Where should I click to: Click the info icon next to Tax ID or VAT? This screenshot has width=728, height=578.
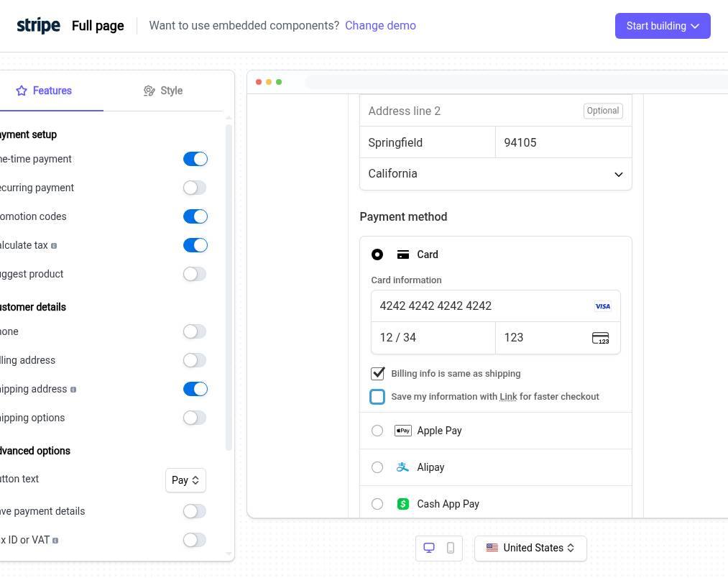[55, 541]
